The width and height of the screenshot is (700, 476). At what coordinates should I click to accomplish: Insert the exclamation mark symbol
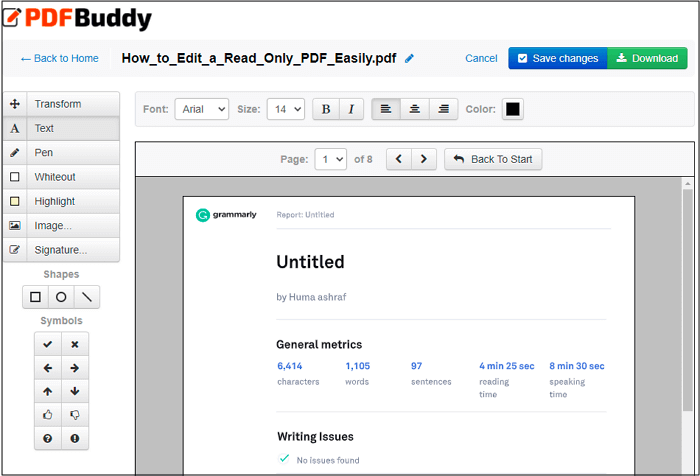click(x=75, y=438)
